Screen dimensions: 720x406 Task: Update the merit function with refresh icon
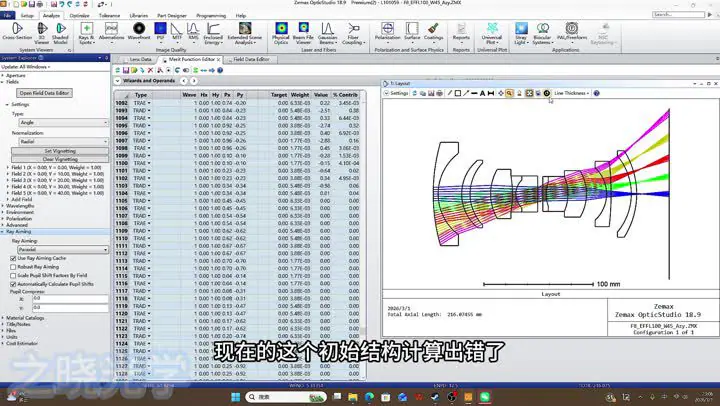(118, 70)
